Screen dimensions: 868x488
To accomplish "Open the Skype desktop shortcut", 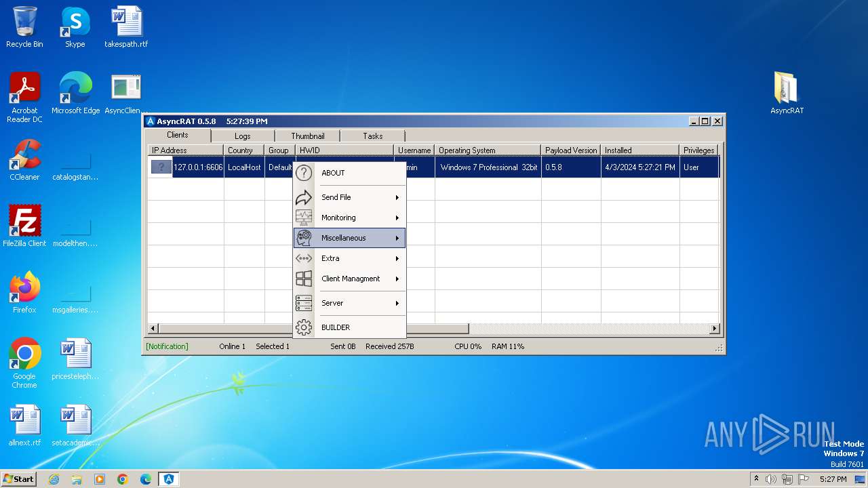I will point(75,27).
